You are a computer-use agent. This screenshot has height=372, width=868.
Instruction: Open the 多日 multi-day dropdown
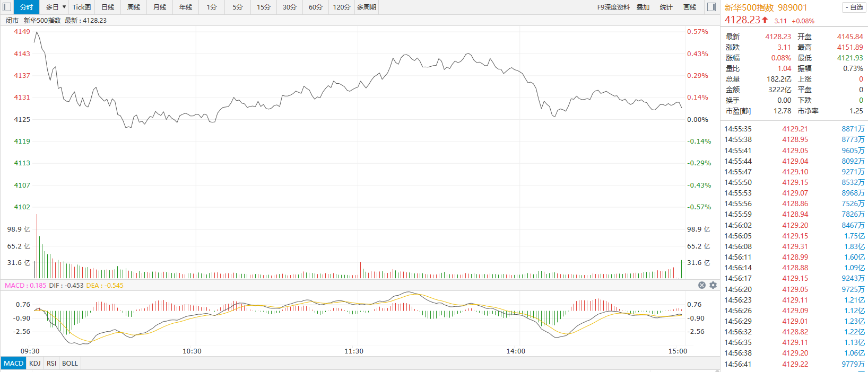pyautogui.click(x=56, y=7)
